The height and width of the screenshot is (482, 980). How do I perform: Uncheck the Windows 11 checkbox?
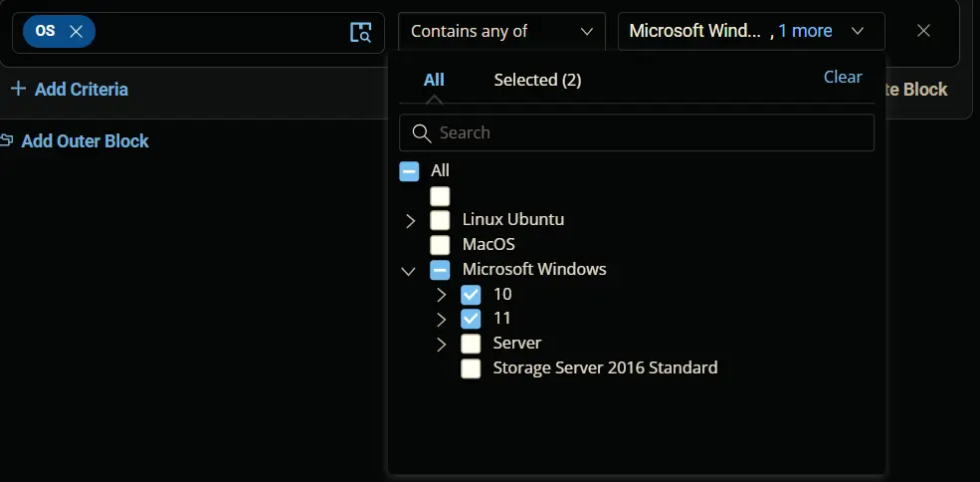[x=471, y=319]
